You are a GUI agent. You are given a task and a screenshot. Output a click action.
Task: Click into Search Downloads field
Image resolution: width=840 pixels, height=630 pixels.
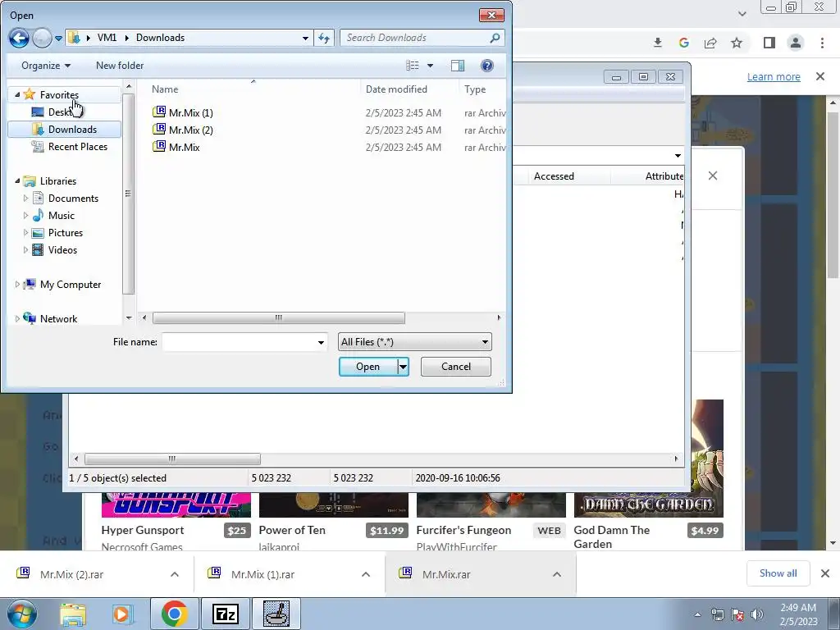415,38
